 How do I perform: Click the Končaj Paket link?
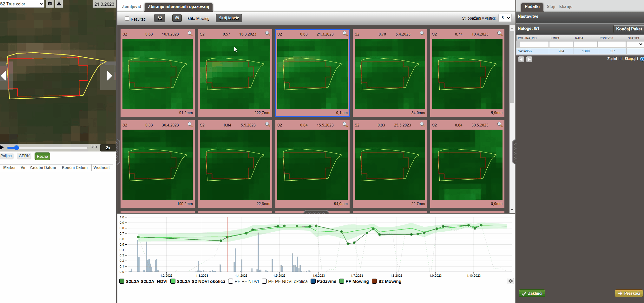(629, 29)
